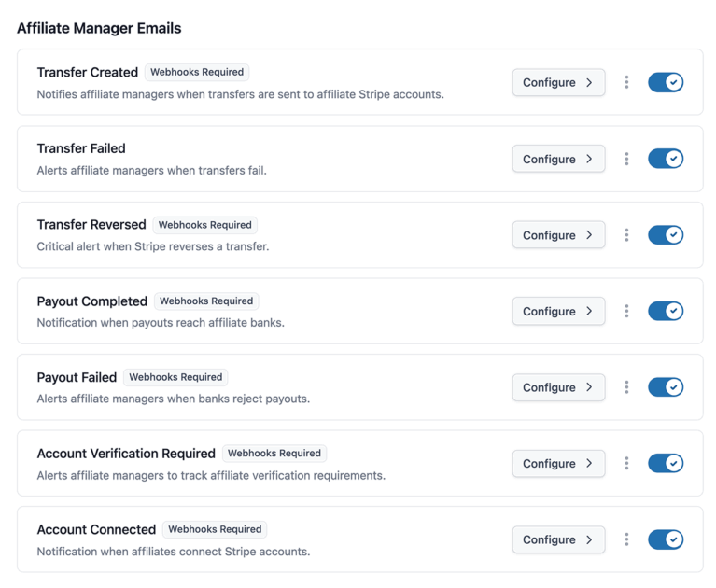Configure the Transfer Created email
Image resolution: width=716 pixels, height=588 pixels.
pos(558,82)
